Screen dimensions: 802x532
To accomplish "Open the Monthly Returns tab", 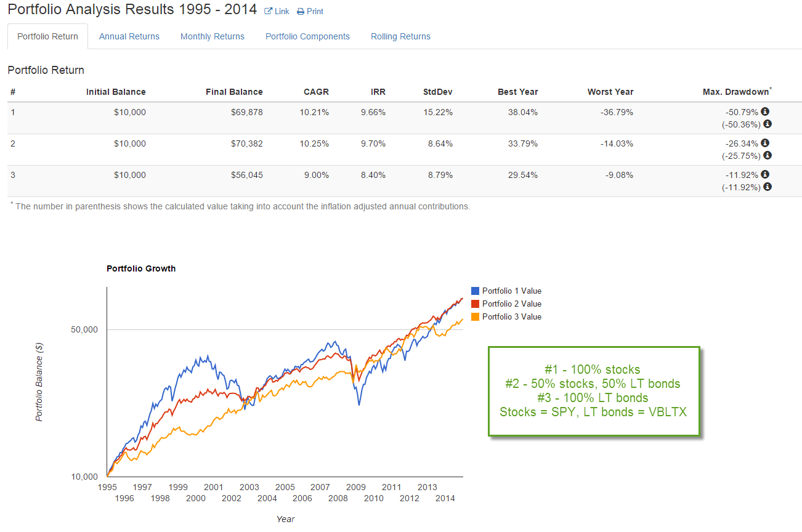I will point(213,36).
